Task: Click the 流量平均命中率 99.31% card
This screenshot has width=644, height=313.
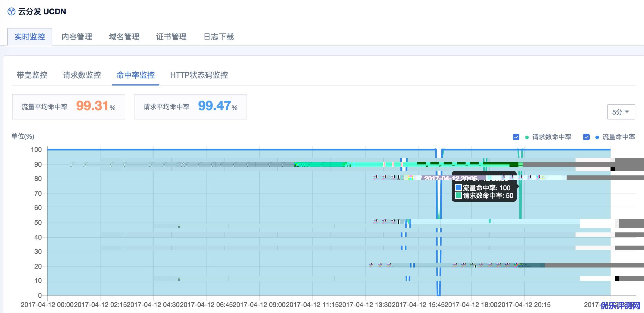Action: coord(68,107)
